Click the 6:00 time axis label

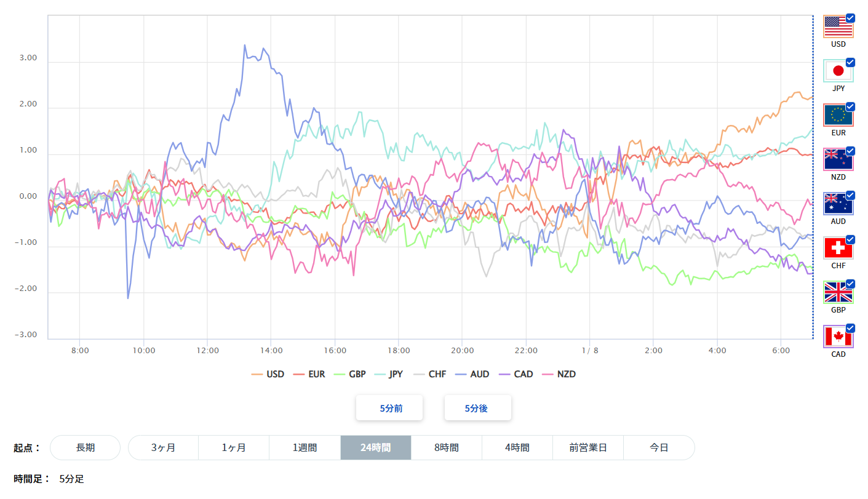tap(781, 350)
